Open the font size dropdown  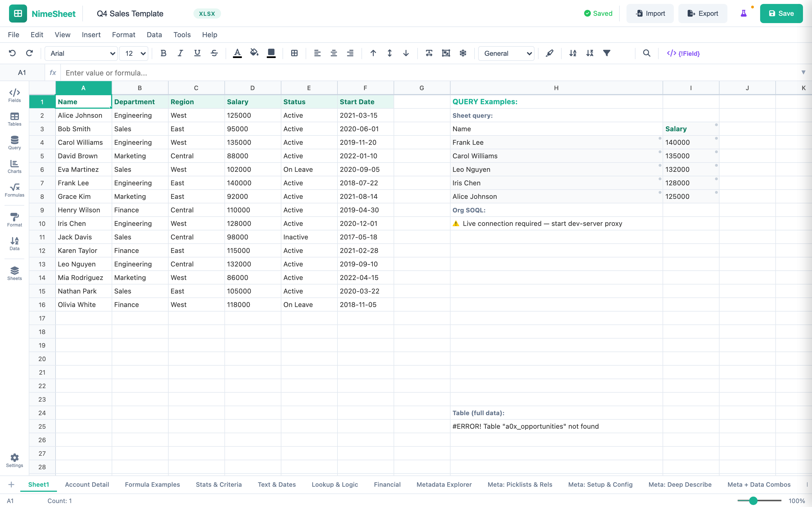[x=134, y=53]
